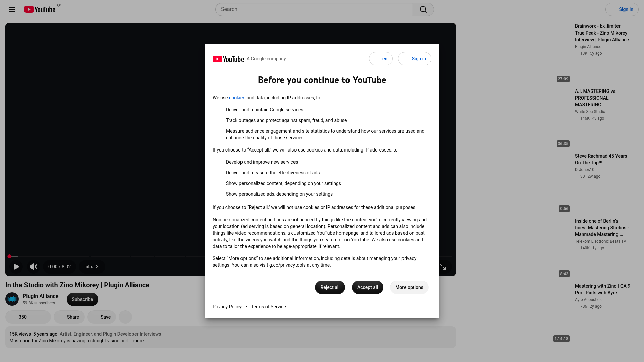The height and width of the screenshot is (362, 644).
Task: Save the video to a playlist
Action: [x=102, y=317]
